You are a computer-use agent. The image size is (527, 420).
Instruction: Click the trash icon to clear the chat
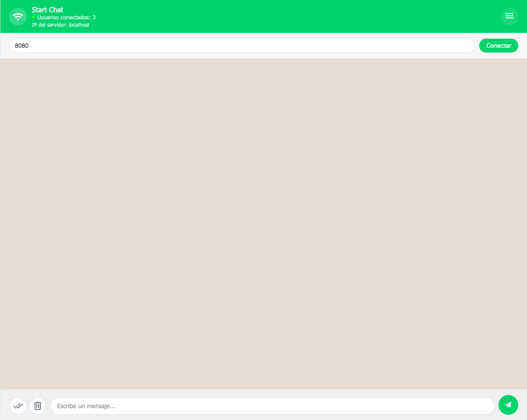38,406
